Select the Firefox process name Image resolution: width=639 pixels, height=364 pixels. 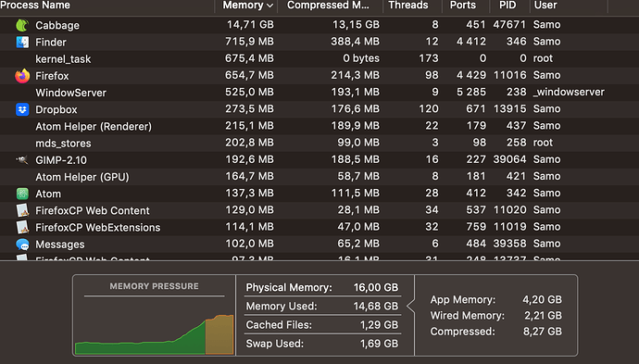(52, 76)
